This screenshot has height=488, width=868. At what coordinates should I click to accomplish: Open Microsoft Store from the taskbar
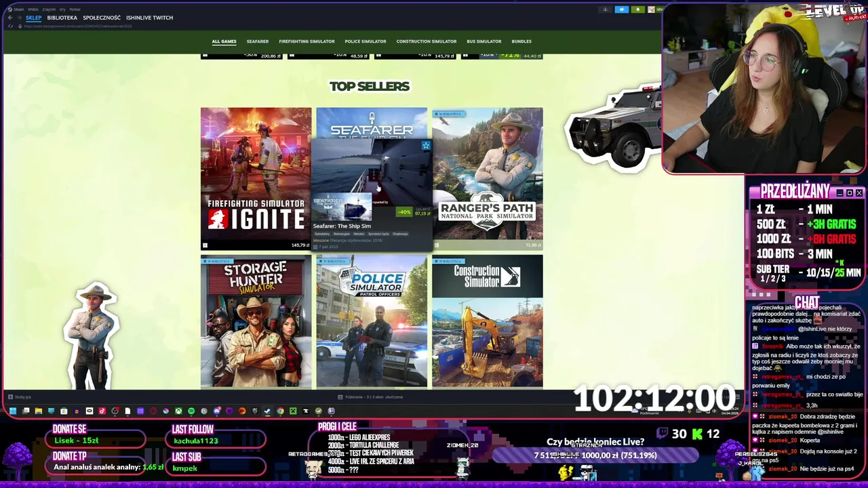[x=64, y=411]
